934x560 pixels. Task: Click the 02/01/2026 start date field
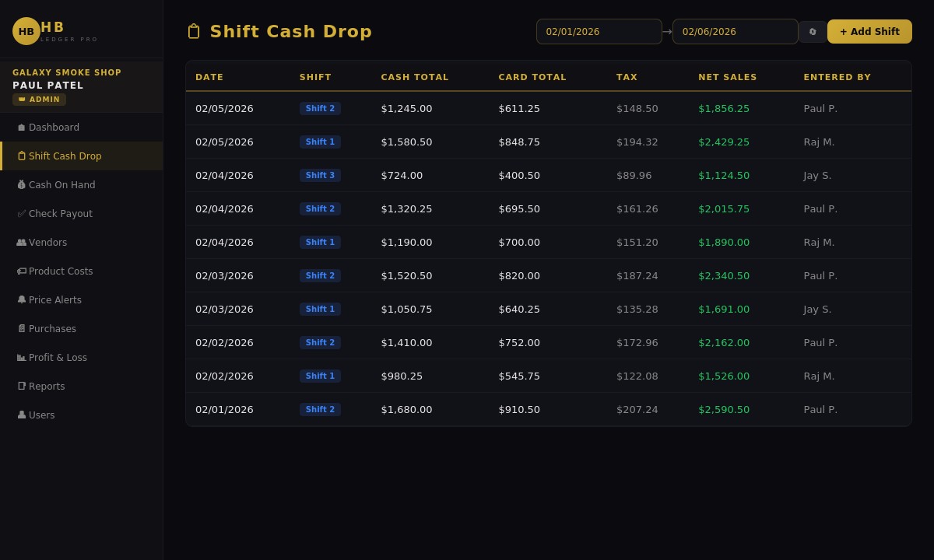pos(599,32)
